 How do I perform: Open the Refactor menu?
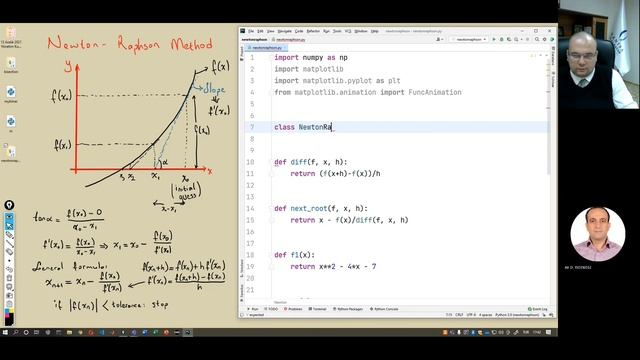313,31
